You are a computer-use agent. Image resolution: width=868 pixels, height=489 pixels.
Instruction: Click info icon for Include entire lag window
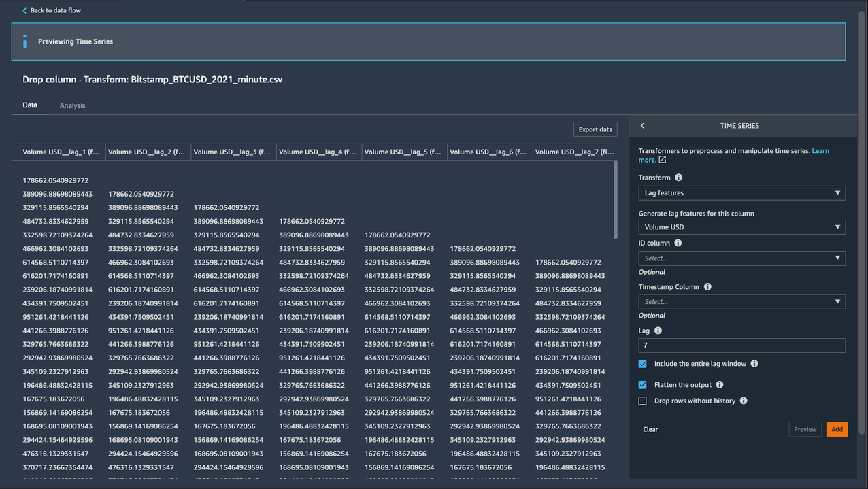click(754, 364)
